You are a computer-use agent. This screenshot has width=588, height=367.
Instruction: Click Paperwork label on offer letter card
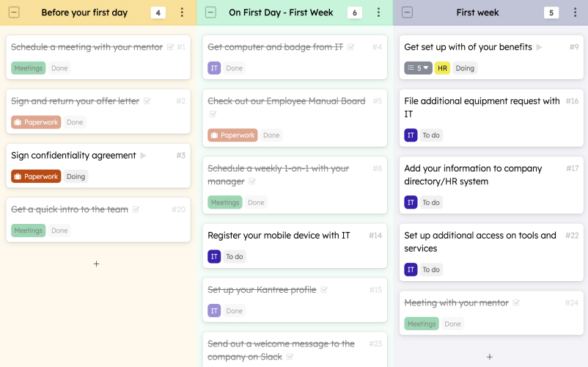36,122
